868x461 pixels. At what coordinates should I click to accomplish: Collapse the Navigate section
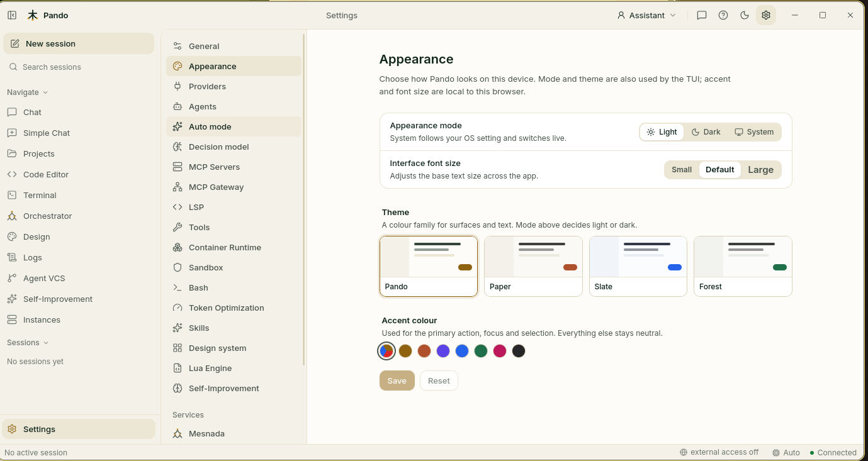27,92
